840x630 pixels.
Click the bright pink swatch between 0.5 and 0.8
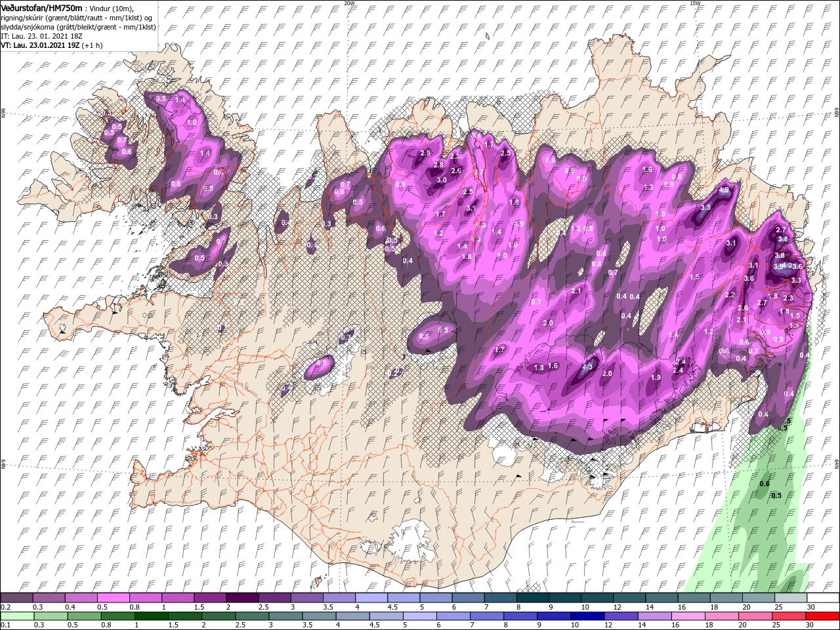pos(113,598)
